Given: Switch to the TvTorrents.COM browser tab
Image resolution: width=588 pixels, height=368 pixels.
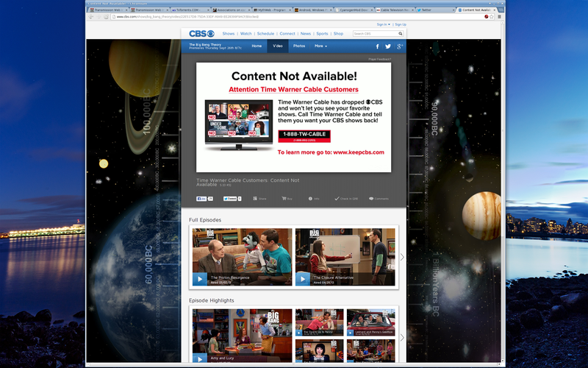Looking at the screenshot, I should coord(190,10).
